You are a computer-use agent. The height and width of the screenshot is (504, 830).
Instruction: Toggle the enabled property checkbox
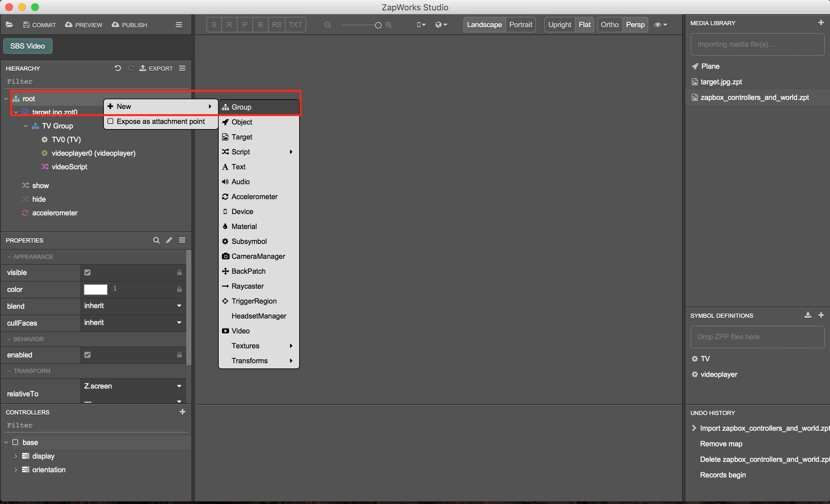[87, 355]
